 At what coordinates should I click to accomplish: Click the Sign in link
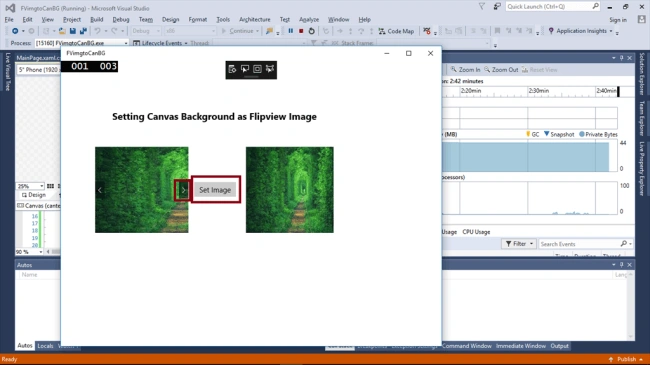point(618,20)
